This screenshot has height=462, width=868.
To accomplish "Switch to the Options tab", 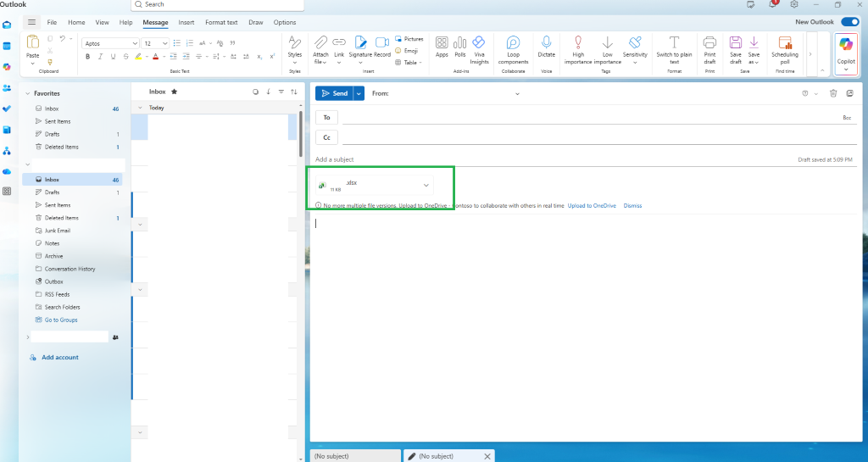I will 285,22.
